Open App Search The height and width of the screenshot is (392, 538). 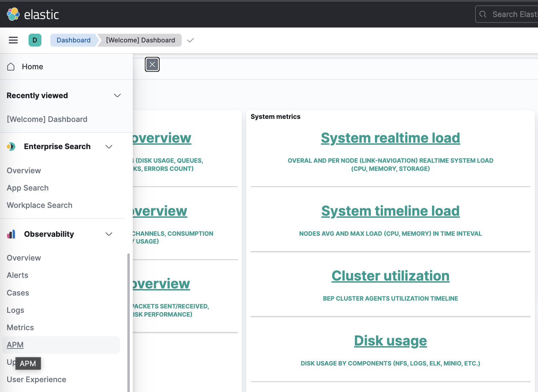28,188
